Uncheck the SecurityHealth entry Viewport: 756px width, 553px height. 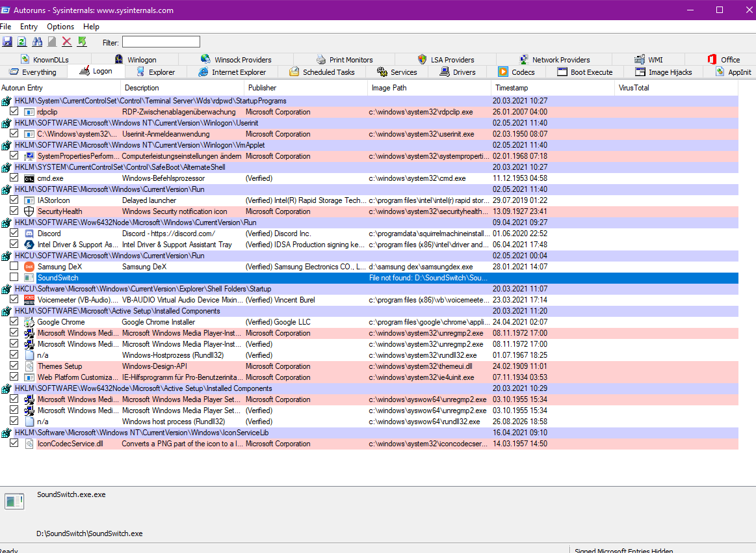point(14,211)
